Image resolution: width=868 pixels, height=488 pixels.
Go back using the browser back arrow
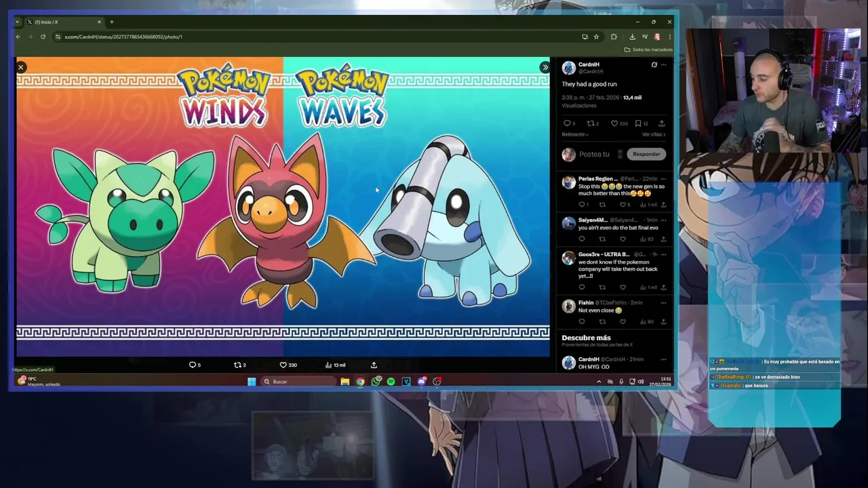pos(18,37)
